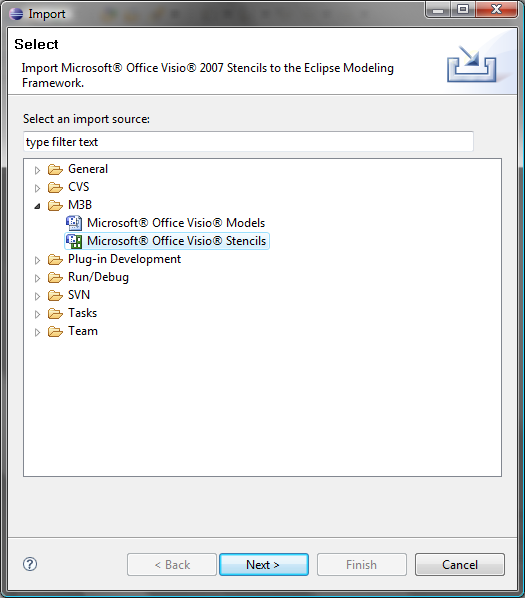
Task: Open help via question mark icon
Action: 30,564
